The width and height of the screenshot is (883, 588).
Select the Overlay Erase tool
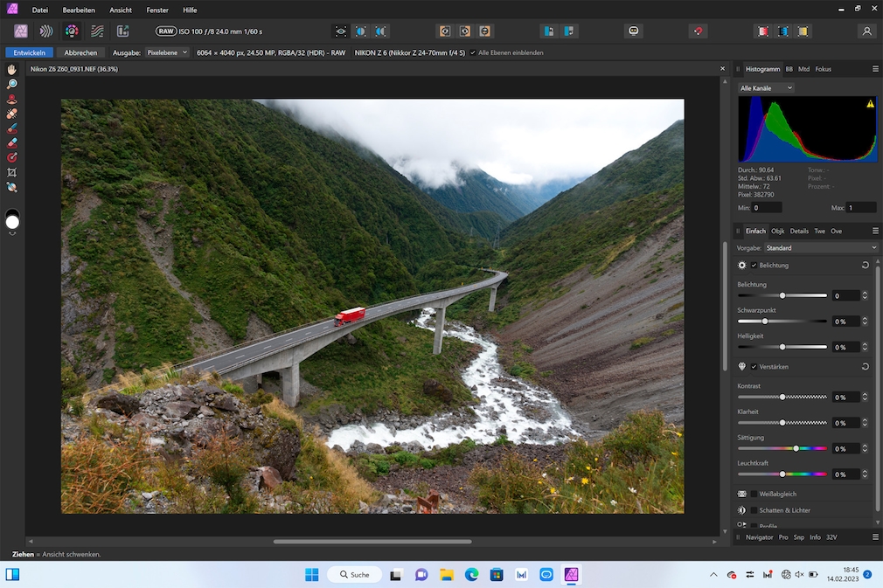12,142
